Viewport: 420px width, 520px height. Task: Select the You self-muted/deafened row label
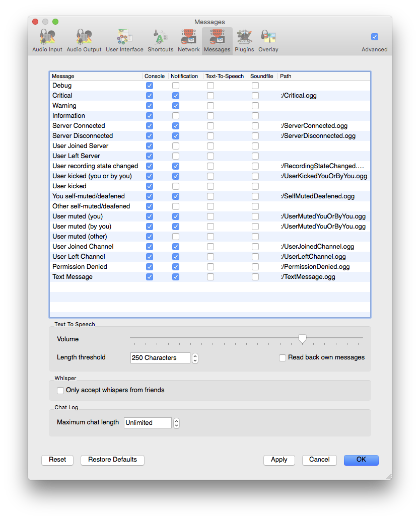(89, 196)
